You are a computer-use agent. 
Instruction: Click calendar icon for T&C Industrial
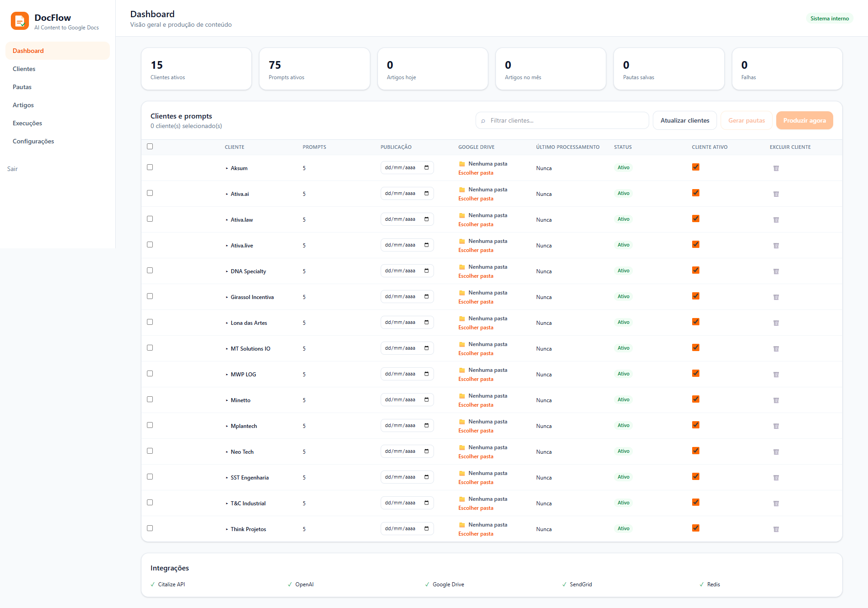(426, 503)
